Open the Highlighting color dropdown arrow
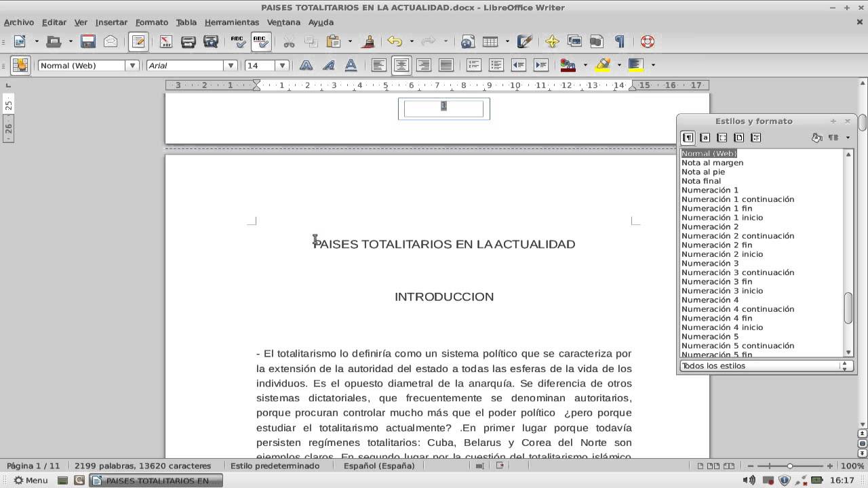Screen dimensions: 868x488 pos(619,65)
